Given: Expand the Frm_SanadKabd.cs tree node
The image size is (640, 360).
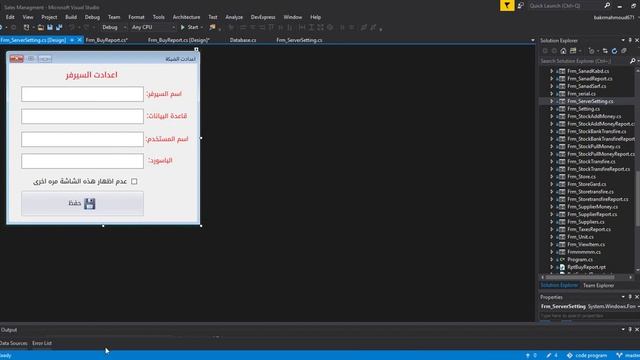Looking at the screenshot, I should pyautogui.click(x=551, y=71).
